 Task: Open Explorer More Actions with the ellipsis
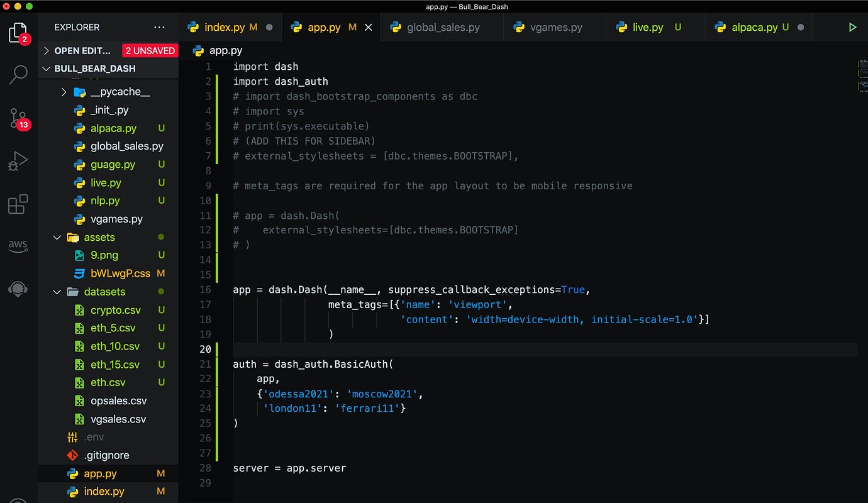click(159, 27)
